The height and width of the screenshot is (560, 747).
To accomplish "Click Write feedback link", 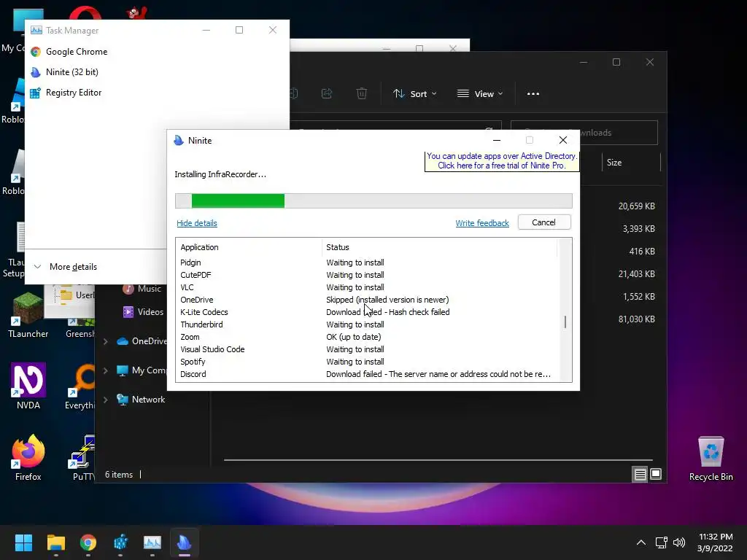I will coord(482,223).
